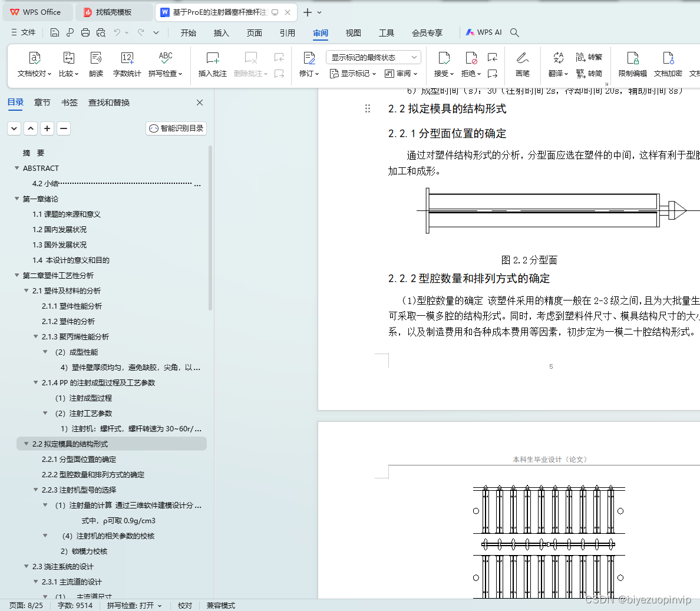Close the navigation pane
This screenshot has width=700, height=611.
tap(200, 103)
